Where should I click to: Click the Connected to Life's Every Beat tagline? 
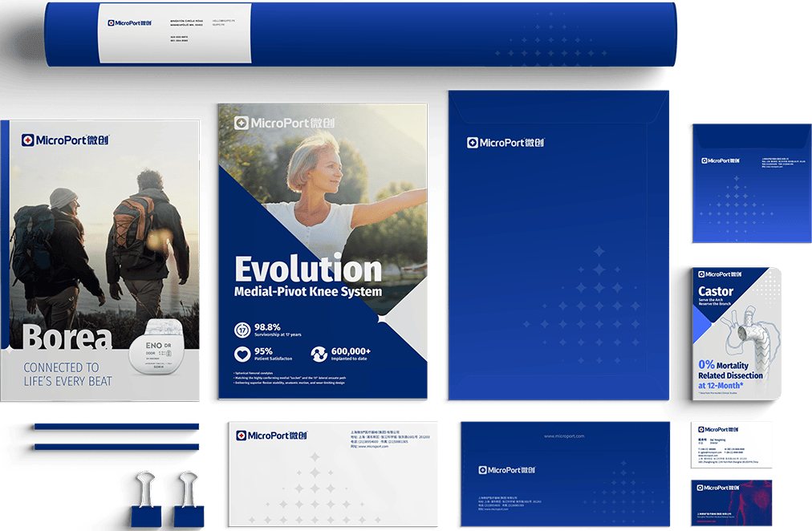coord(67,374)
